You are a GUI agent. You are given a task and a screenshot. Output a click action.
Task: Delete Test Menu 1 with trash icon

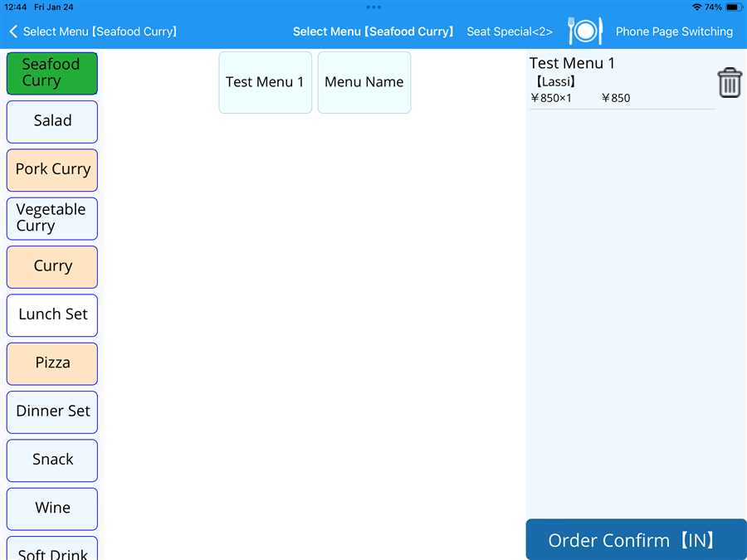coord(729,83)
